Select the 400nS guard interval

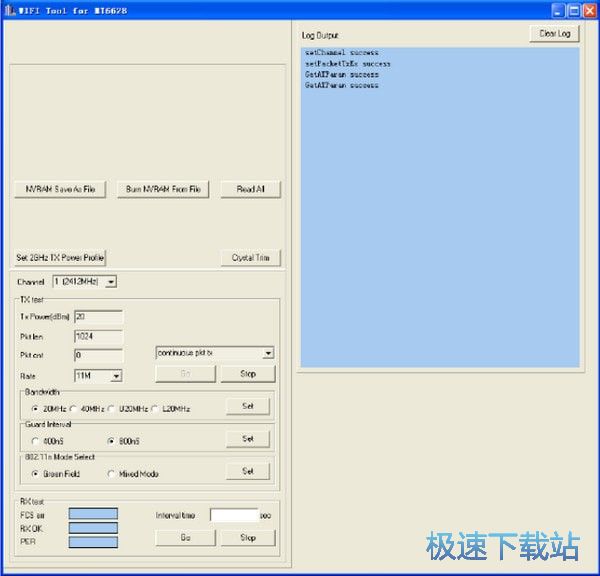(x=37, y=440)
